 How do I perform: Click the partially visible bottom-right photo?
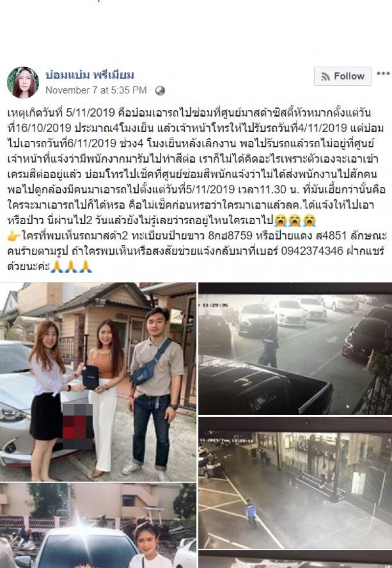(295, 559)
